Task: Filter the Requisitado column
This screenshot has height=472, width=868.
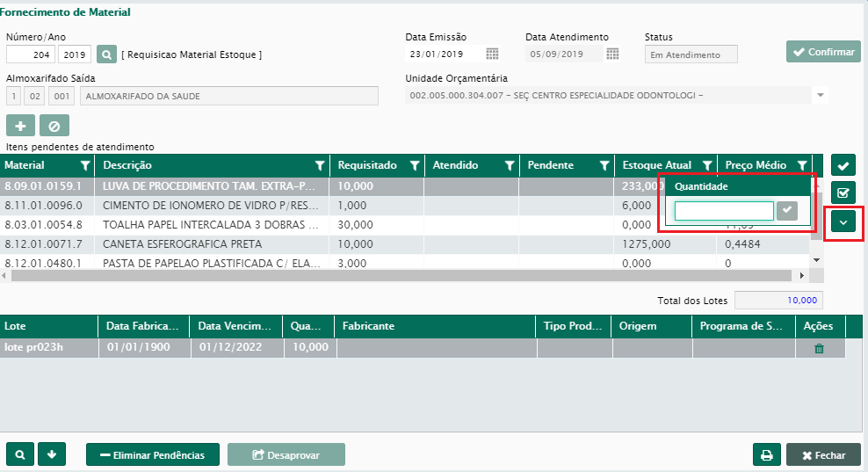Action: pos(415,165)
